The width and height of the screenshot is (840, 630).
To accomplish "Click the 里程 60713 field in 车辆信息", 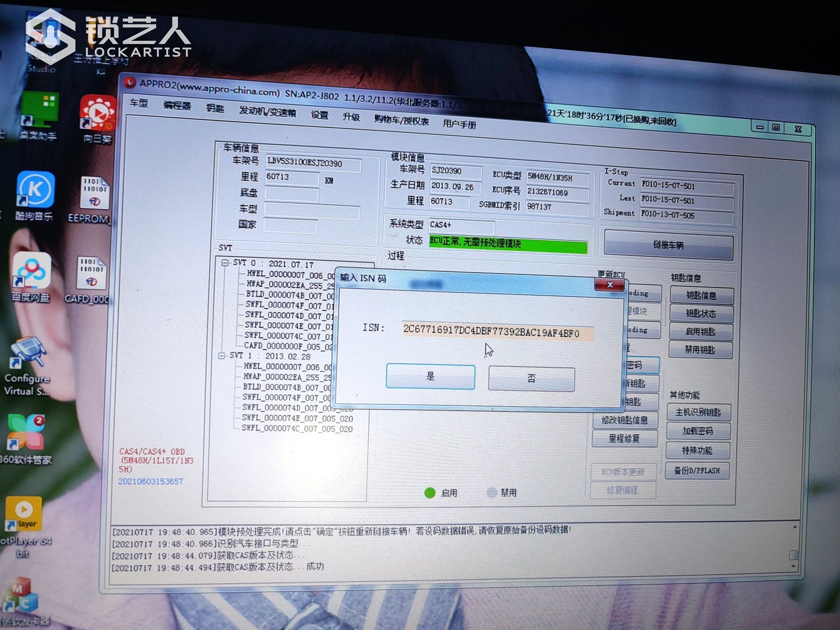I will (x=292, y=177).
